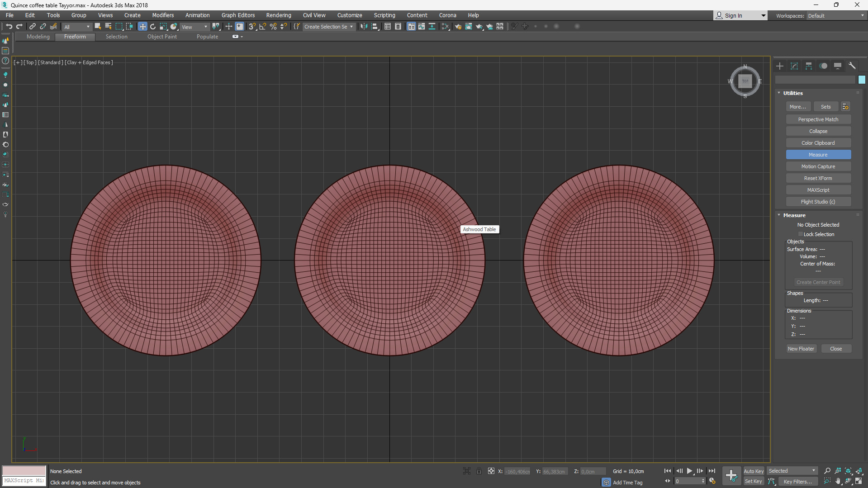Open Time Configuration dialog icon
The height and width of the screenshot is (488, 868).
712,481
